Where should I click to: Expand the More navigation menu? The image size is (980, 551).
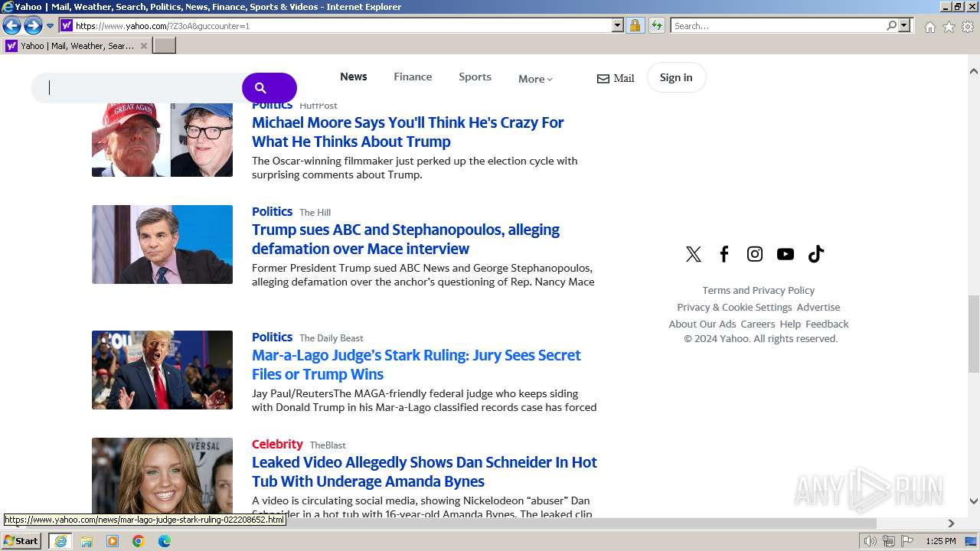pyautogui.click(x=535, y=79)
